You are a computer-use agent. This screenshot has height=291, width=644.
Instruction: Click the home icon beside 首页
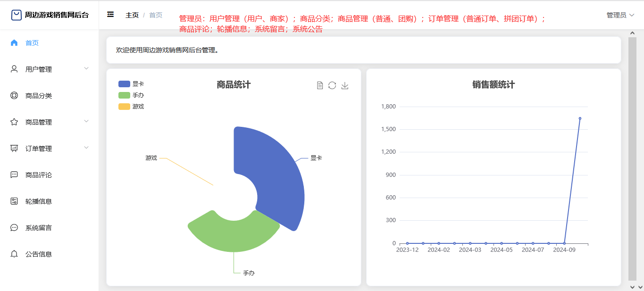point(14,43)
